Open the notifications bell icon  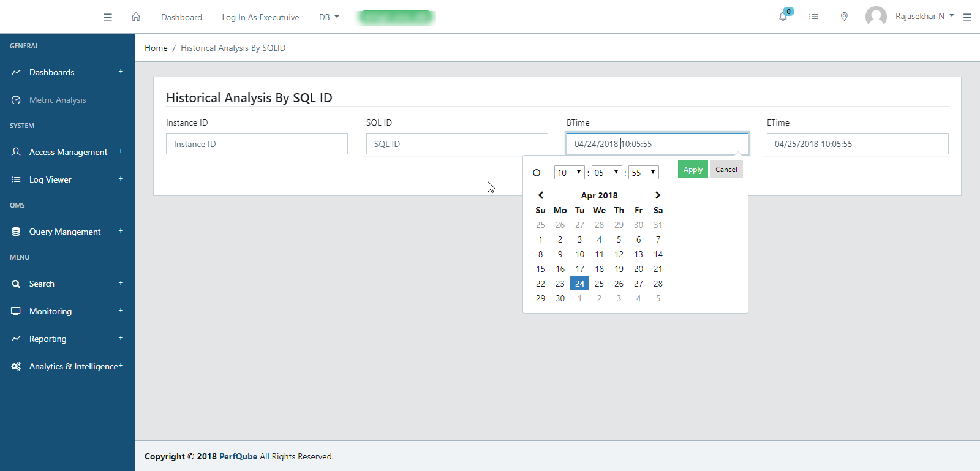click(783, 17)
